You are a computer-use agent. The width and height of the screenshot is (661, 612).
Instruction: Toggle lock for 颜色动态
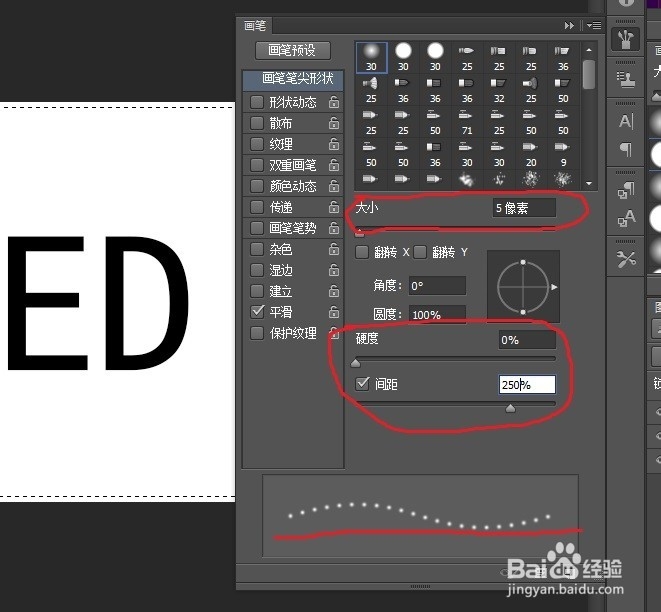tap(334, 186)
